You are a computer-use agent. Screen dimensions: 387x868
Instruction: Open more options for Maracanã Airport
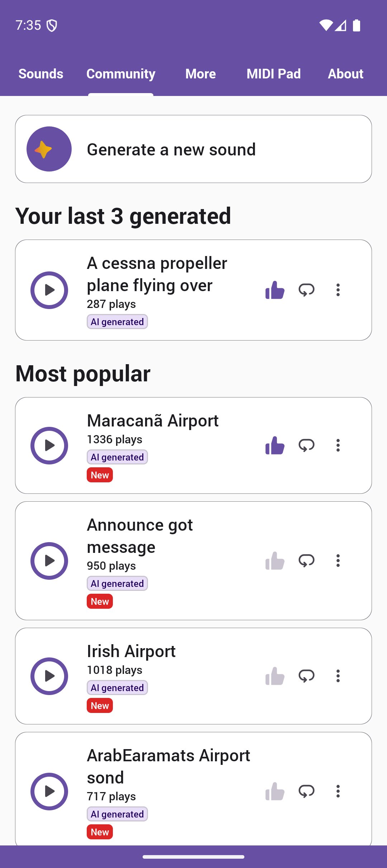click(338, 445)
